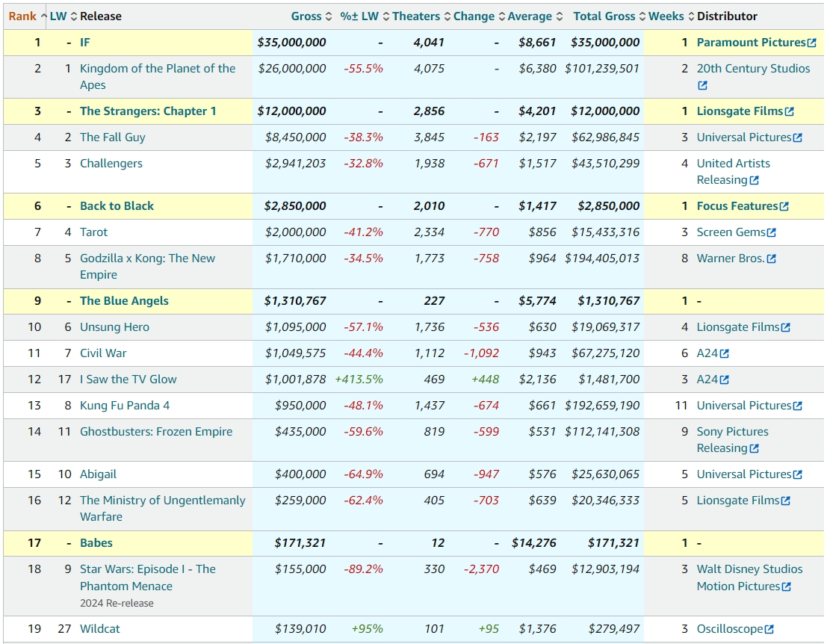Open the Babes release link
The height and width of the screenshot is (644, 827).
96,542
